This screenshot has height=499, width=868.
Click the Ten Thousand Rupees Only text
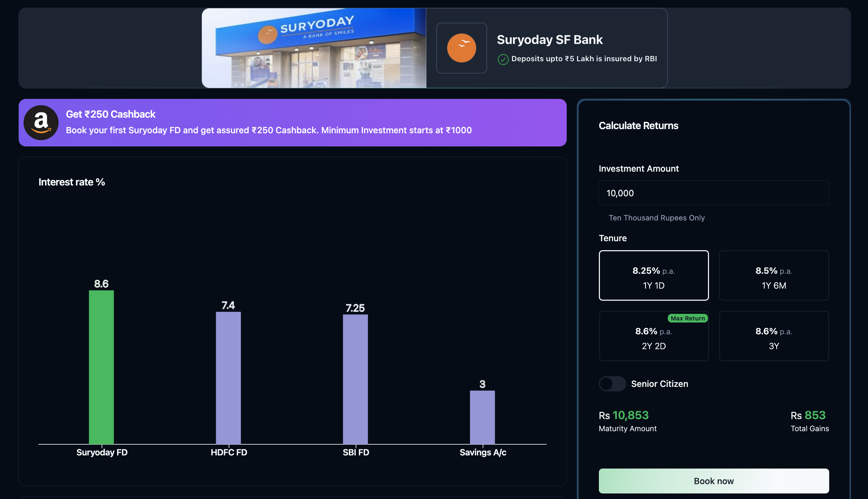pos(656,218)
